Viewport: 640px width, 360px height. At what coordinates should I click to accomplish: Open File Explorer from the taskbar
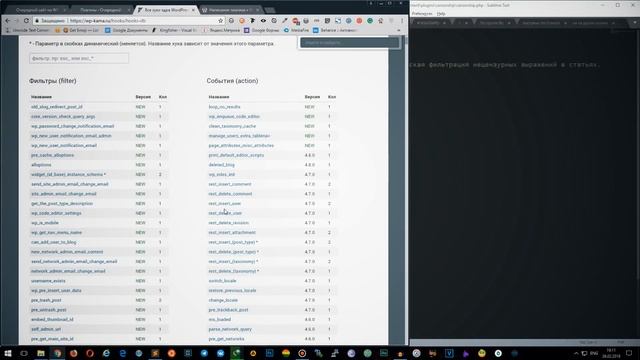[x=41, y=353]
